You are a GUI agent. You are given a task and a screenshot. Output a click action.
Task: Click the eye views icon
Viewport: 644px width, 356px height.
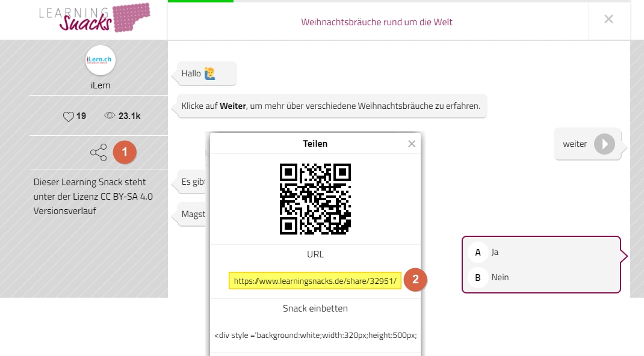tap(110, 115)
